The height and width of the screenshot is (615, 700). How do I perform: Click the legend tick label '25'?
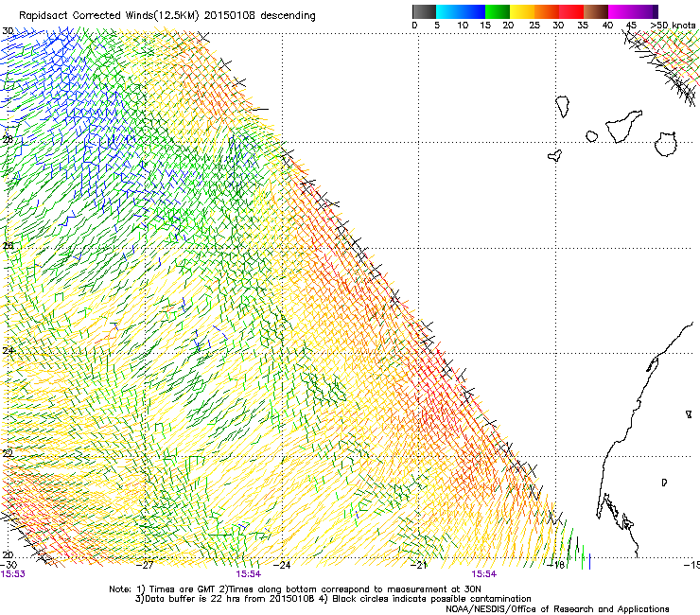click(534, 26)
